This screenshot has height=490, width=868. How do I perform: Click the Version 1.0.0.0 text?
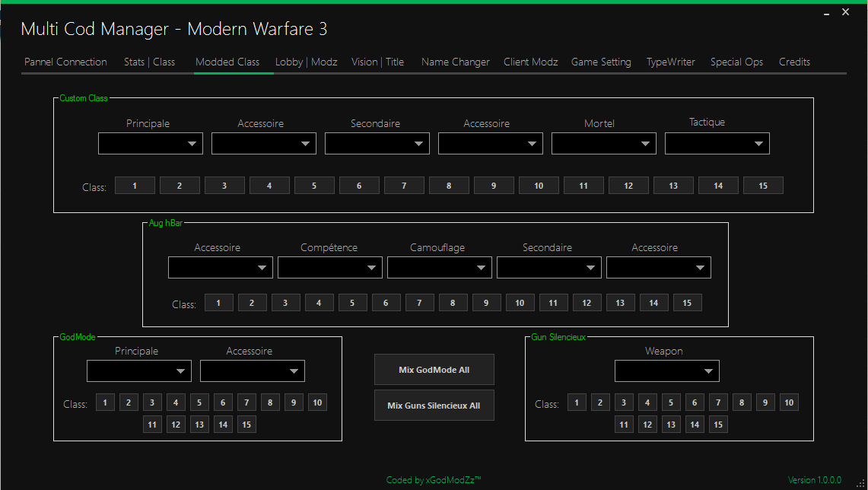[x=814, y=480]
